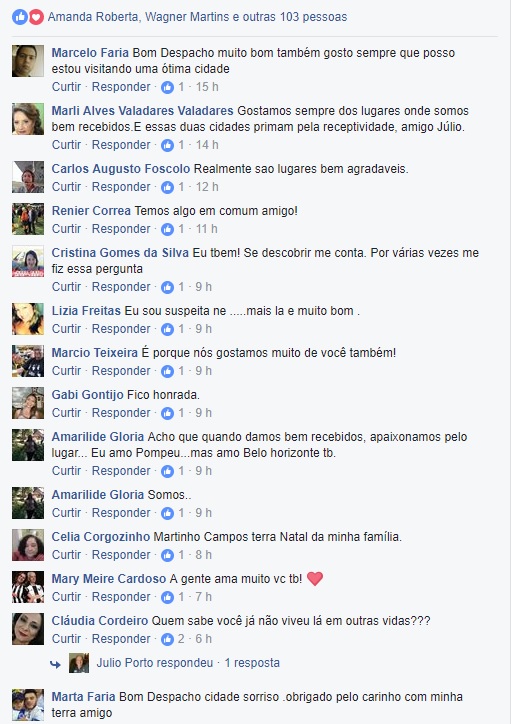Viewport: 511px width, 724px height.
Task: Click like thumb icon on Celia Corgozinho's comment
Action: (168, 555)
